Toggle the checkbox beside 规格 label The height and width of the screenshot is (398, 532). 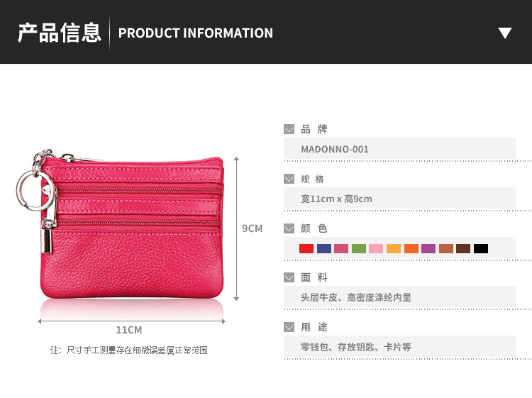289,179
